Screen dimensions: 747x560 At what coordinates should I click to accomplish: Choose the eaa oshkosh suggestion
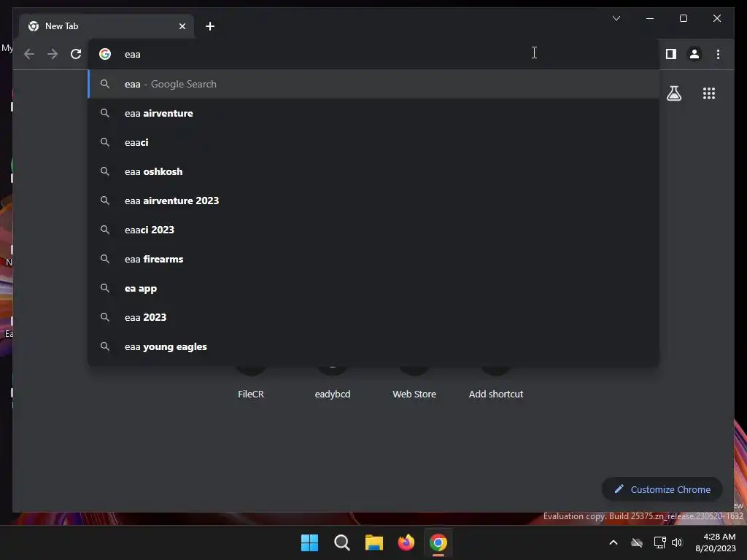point(373,171)
